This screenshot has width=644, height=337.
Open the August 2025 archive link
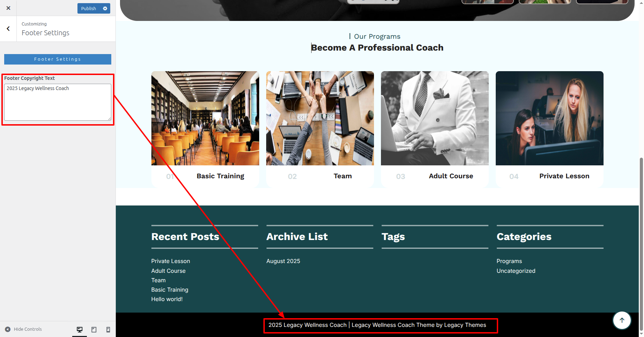pos(283,261)
